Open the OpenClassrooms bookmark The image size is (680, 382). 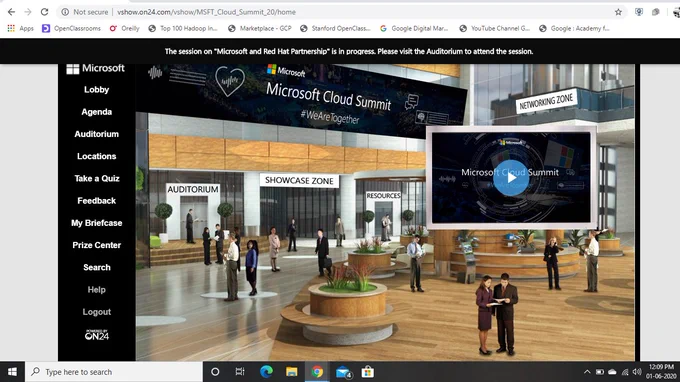[x=71, y=28]
